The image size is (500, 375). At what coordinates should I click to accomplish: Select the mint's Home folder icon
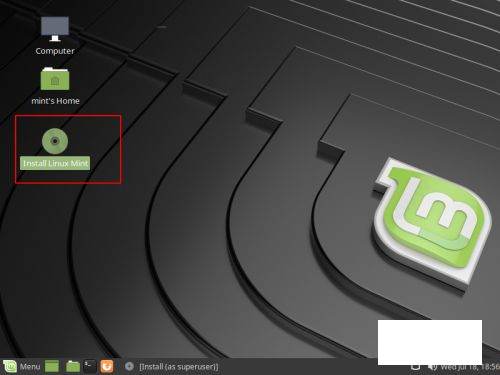click(x=55, y=79)
